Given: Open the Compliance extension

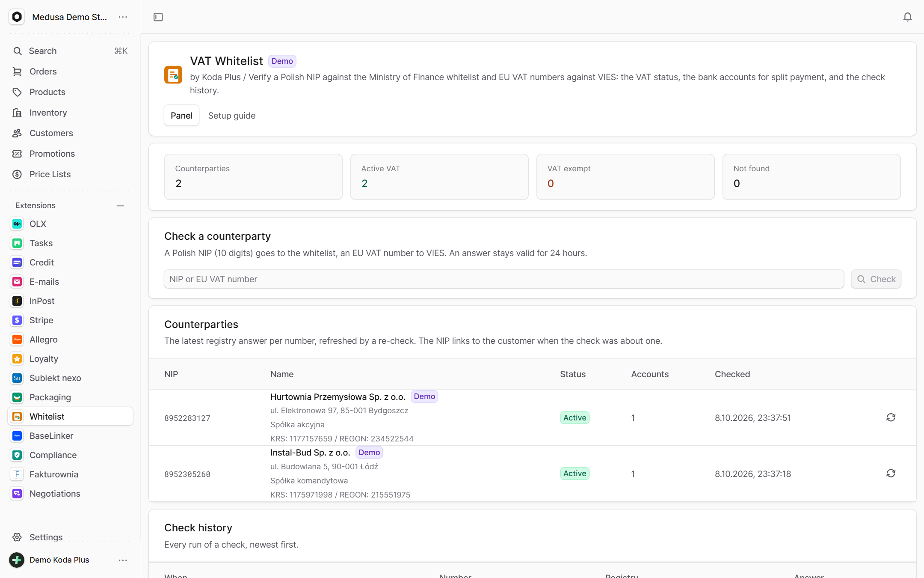Looking at the screenshot, I should [x=71, y=455].
